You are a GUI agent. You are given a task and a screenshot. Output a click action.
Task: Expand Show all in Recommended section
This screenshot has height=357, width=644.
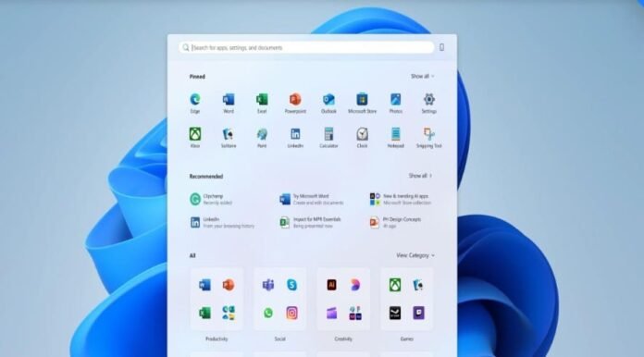pos(420,176)
